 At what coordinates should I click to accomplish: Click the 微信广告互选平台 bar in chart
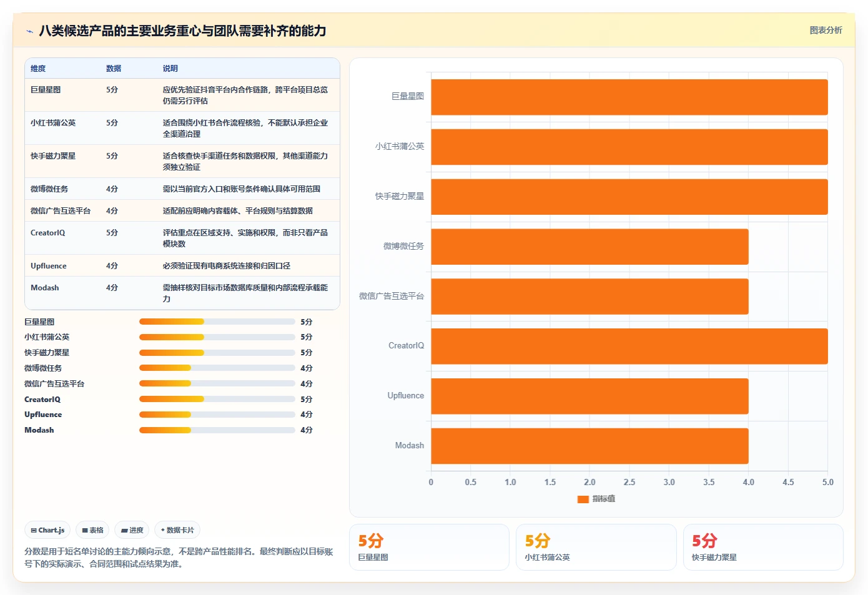(589, 297)
